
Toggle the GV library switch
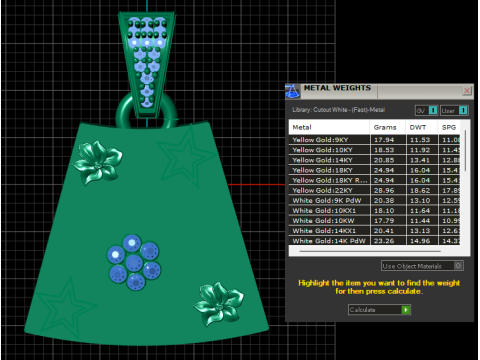coord(426,110)
